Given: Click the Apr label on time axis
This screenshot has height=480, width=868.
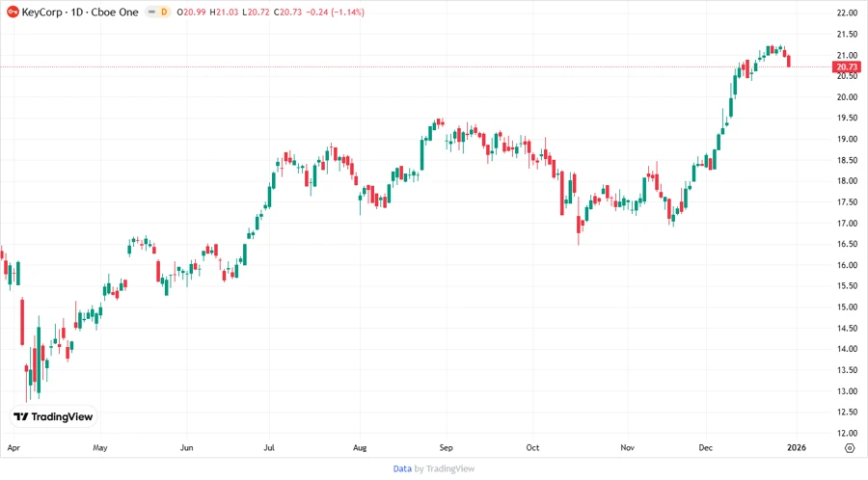Looking at the screenshot, I should tap(14, 447).
